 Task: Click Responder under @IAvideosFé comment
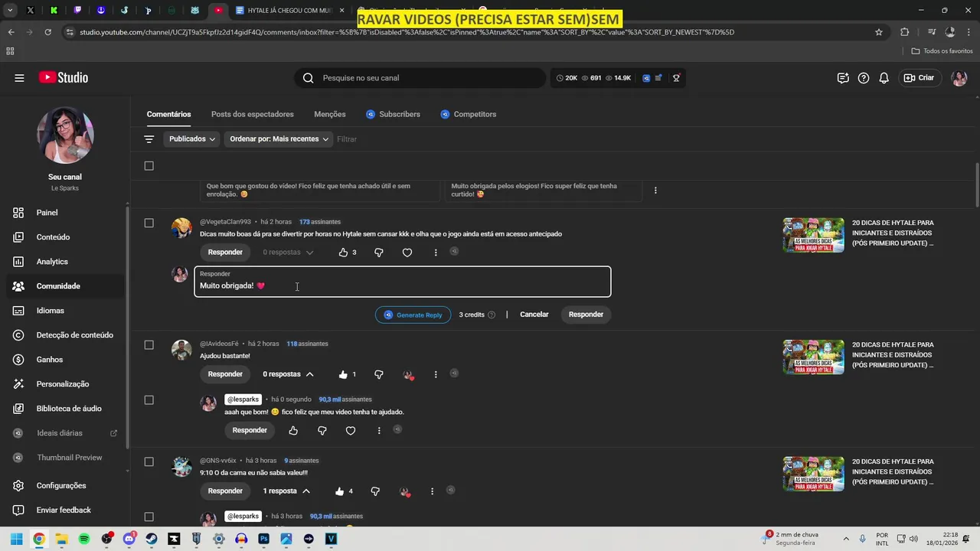[225, 374]
